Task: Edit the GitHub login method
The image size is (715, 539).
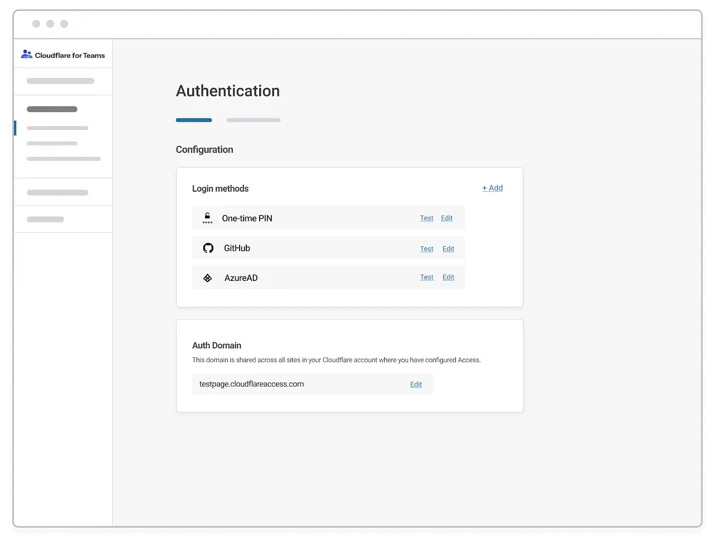Action: 448,249
